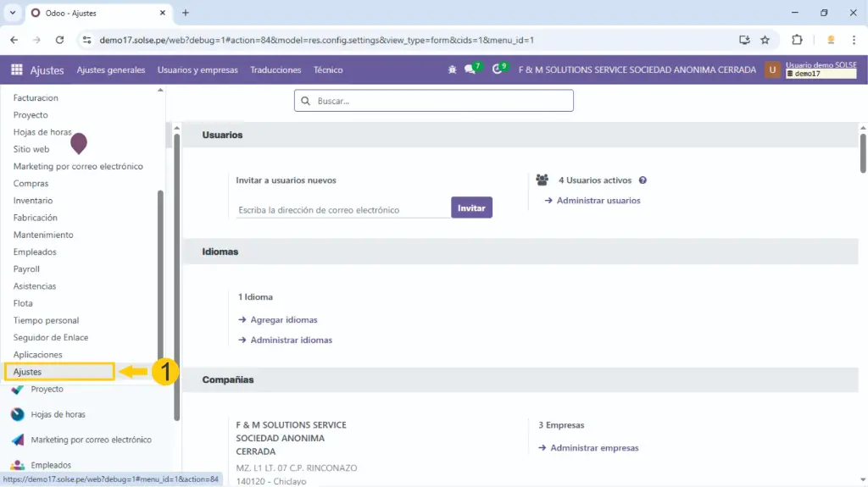The image size is (868, 487).
Task: Open the Odoo apps grid menu
Action: [x=17, y=70]
